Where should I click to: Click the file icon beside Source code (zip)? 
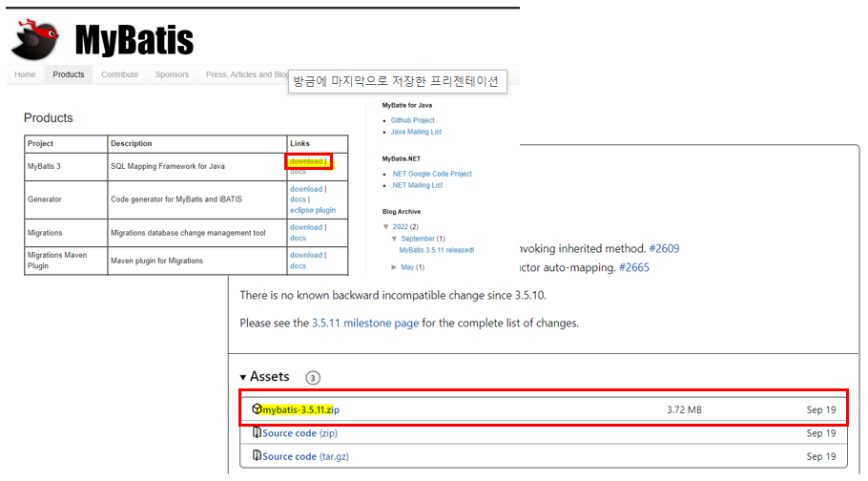[257, 432]
